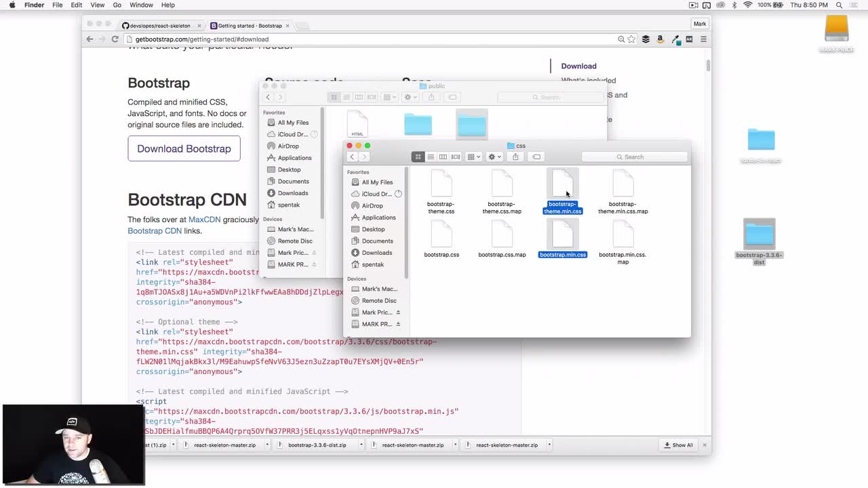The height and width of the screenshot is (488, 868).
Task: Switch css window to column view
Action: click(443, 157)
